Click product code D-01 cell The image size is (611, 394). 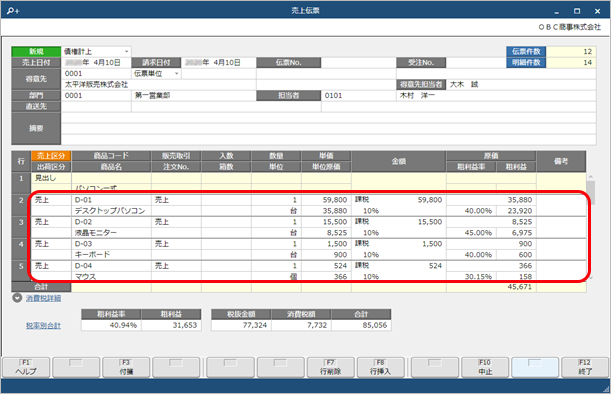point(111,200)
